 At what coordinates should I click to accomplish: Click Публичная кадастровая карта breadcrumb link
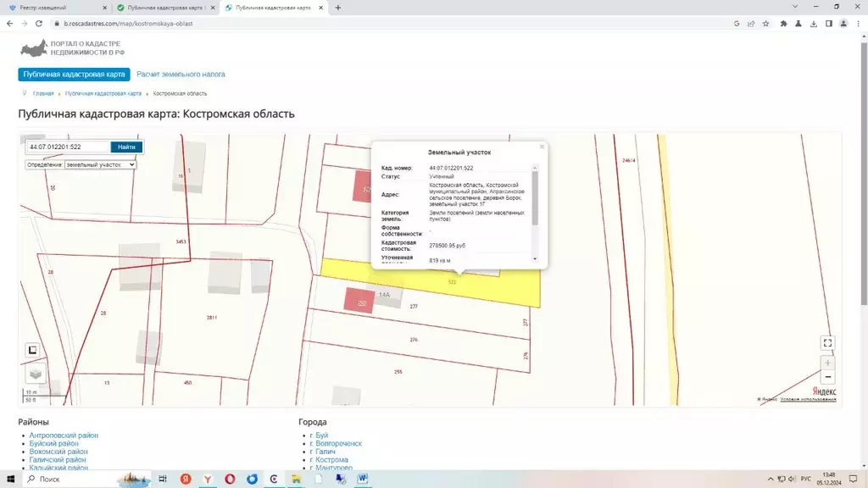103,93
